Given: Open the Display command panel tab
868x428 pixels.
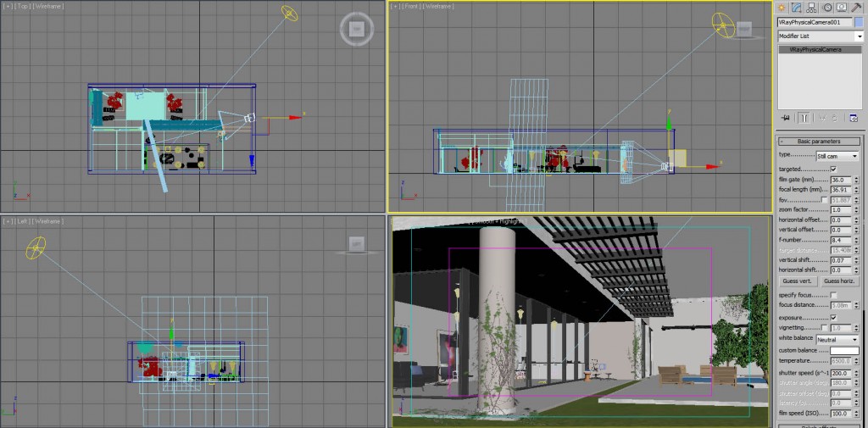Looking at the screenshot, I should click(842, 8).
